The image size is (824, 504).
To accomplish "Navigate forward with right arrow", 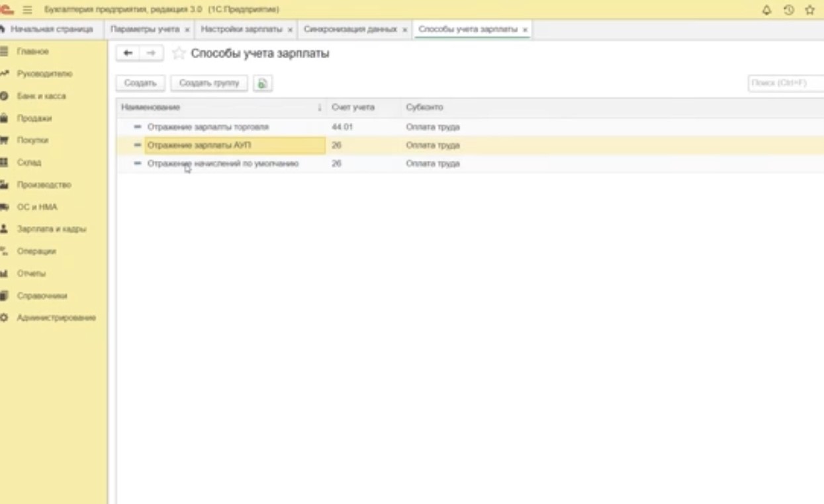I will click(151, 54).
